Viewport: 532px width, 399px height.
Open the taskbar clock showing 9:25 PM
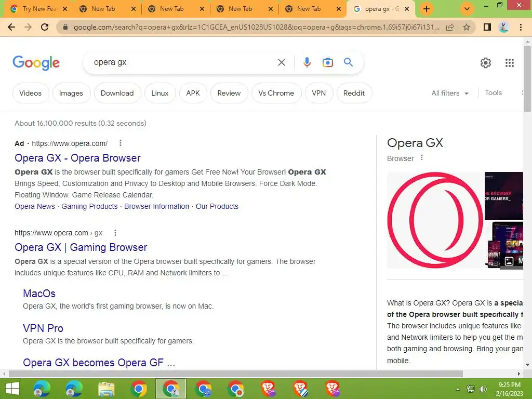click(x=509, y=389)
